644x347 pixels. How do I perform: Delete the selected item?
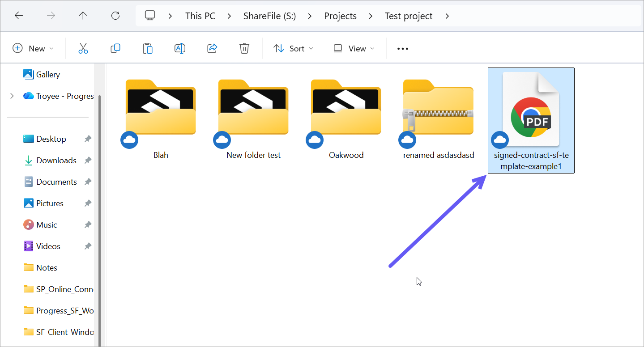pos(244,48)
